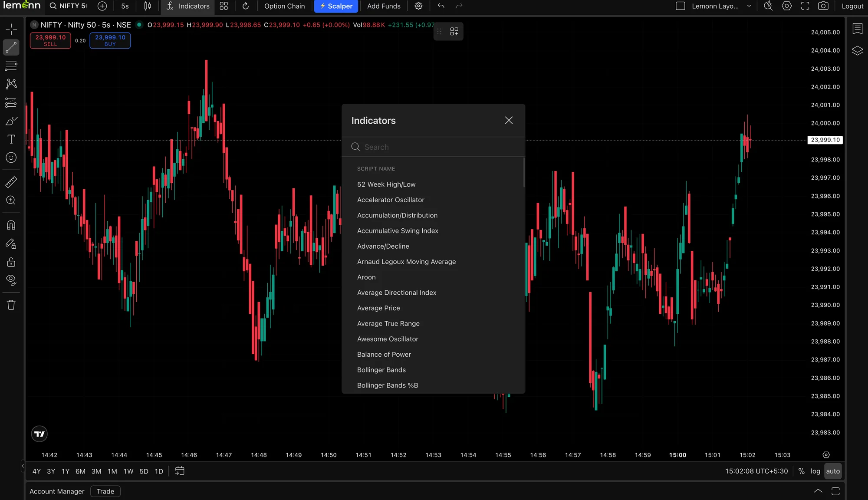Close the Indicators dialog

click(x=509, y=120)
